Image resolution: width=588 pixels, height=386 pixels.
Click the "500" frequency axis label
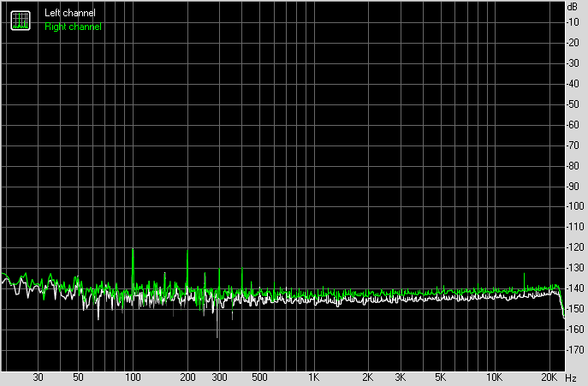tap(259, 377)
